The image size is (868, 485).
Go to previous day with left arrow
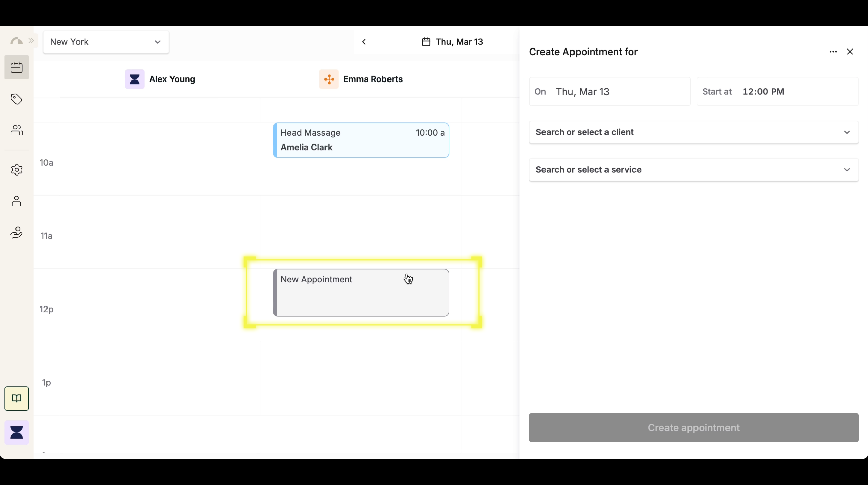(x=364, y=42)
